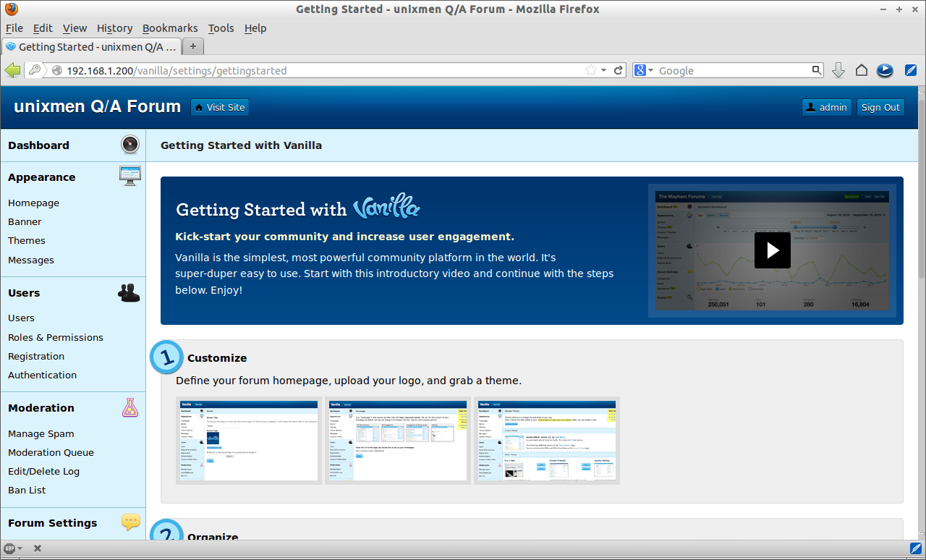Open the Adblock Plus dropdown arrow

[x=20, y=548]
